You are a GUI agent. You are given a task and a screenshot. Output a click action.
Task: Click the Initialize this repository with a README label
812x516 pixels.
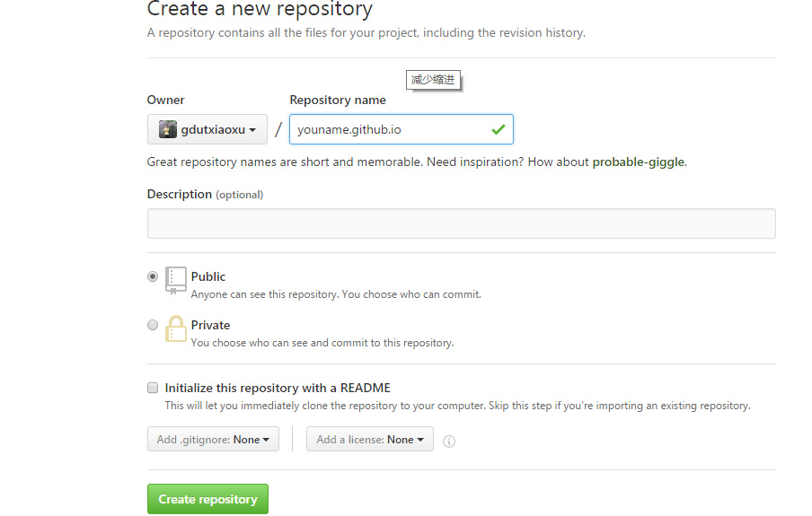coord(278,388)
